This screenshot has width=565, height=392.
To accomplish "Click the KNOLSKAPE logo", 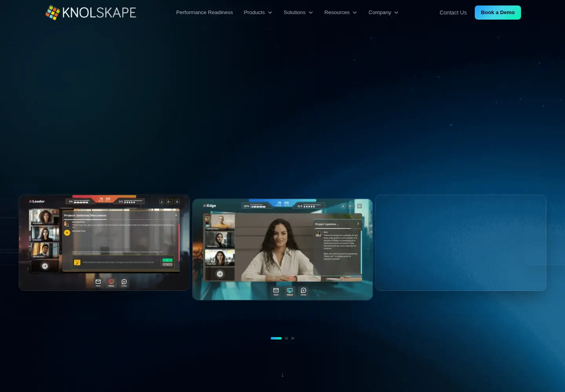I will 91,13.
